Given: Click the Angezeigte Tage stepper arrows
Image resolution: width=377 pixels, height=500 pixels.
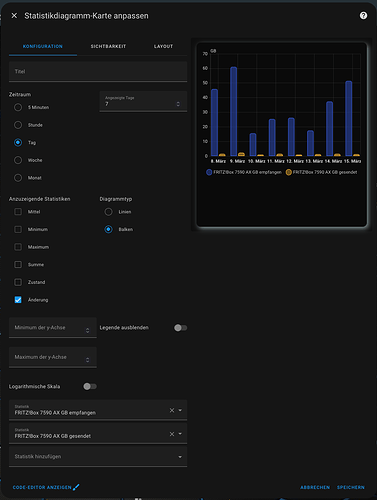Looking at the screenshot, I should [x=178, y=104].
